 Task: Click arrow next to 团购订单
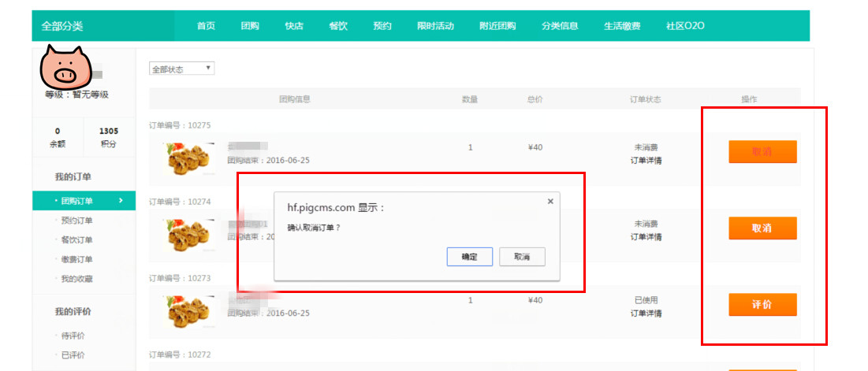tap(121, 201)
